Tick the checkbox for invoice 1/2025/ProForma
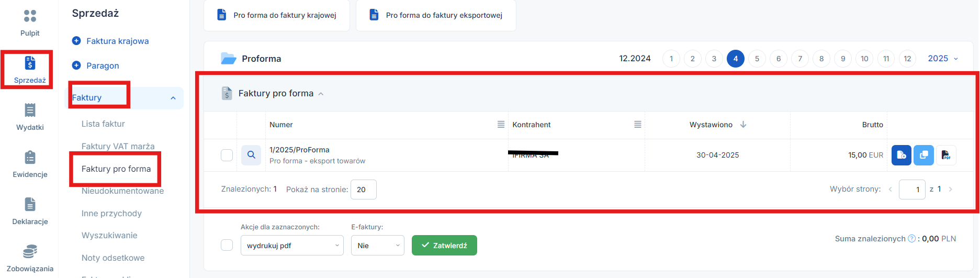Viewport: 980px width, 278px height. (x=227, y=155)
